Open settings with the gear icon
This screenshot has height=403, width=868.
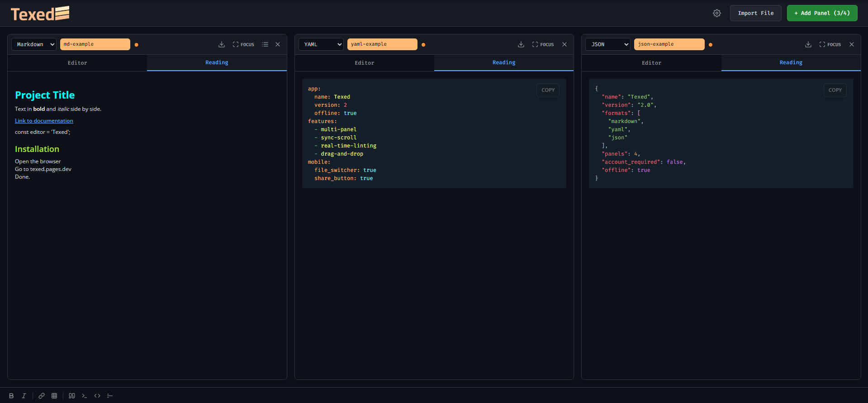click(717, 13)
